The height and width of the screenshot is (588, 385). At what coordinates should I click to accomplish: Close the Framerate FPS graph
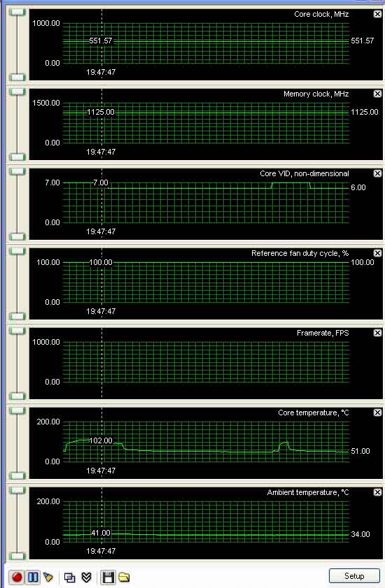click(377, 333)
